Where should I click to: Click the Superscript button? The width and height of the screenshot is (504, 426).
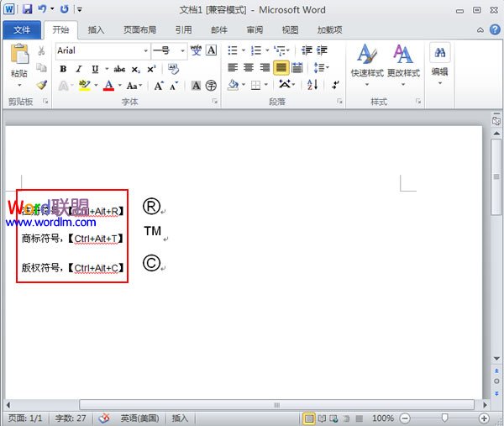[x=151, y=69]
